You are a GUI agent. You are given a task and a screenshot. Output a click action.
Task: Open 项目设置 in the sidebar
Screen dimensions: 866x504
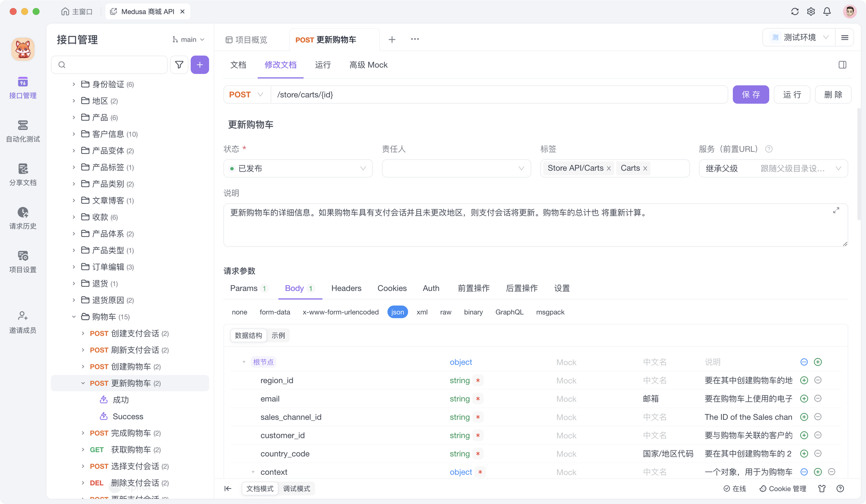coord(23,261)
